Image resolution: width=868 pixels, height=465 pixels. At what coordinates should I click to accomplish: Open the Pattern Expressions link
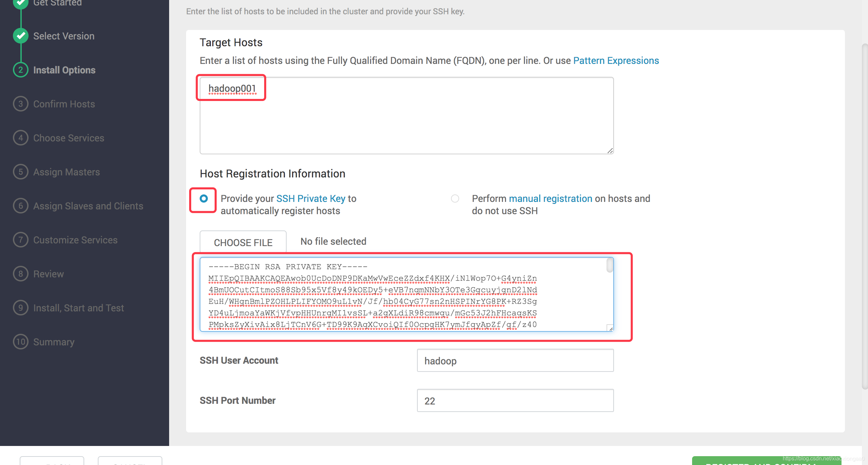[616, 61]
